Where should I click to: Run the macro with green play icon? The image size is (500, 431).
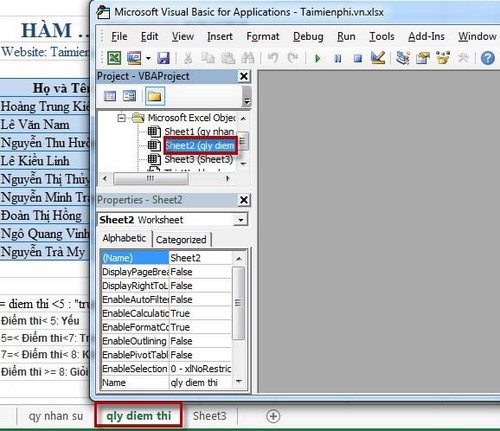[x=317, y=59]
